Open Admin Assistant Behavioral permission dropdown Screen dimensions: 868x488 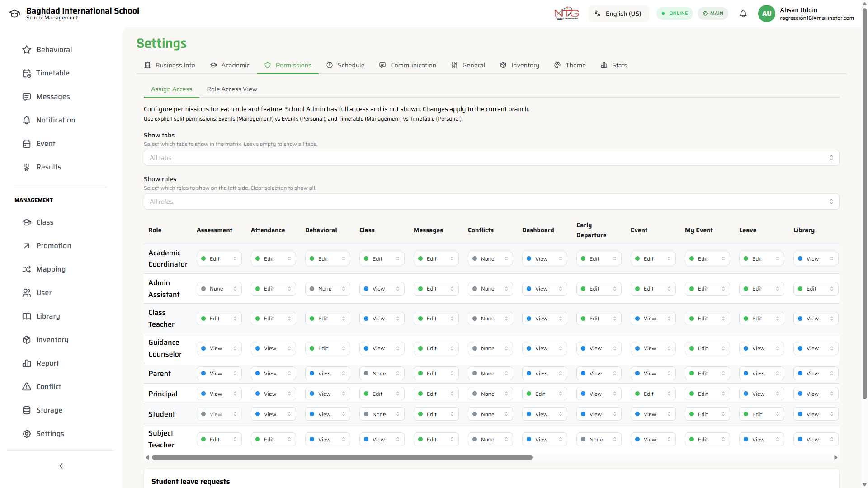(328, 289)
